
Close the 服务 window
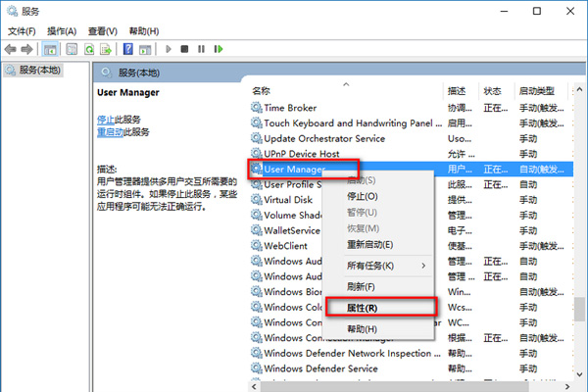coord(570,11)
